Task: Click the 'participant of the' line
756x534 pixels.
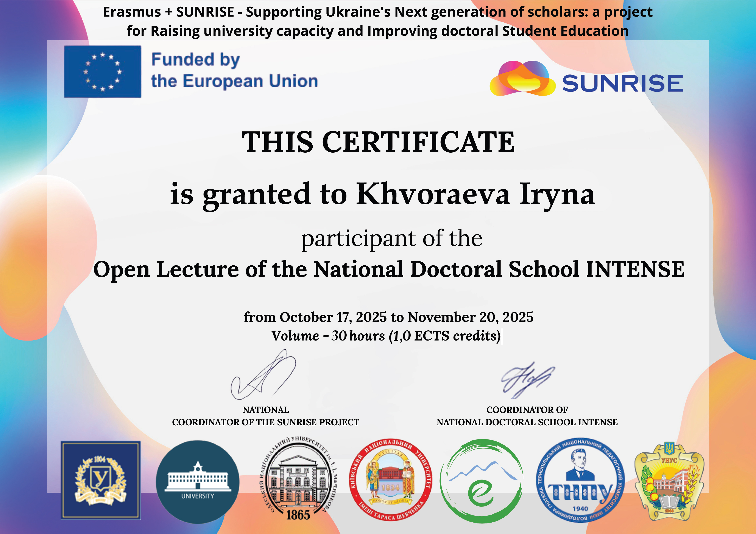Action: tap(392, 238)
